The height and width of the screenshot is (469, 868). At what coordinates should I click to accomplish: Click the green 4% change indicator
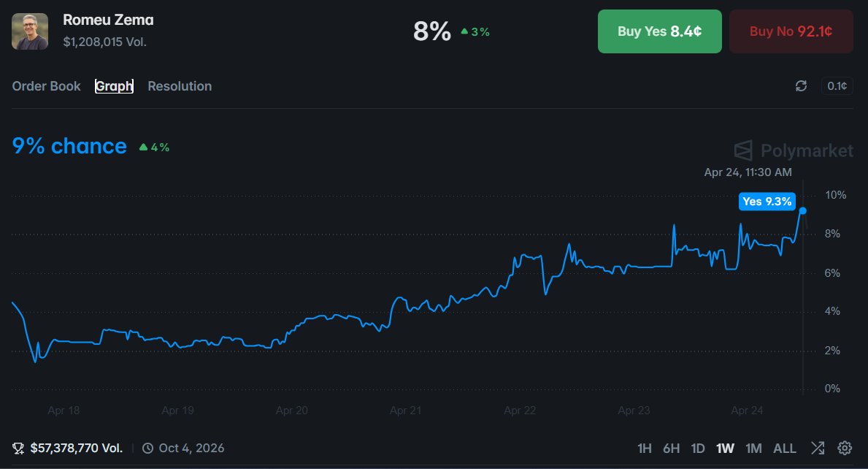[x=155, y=148]
